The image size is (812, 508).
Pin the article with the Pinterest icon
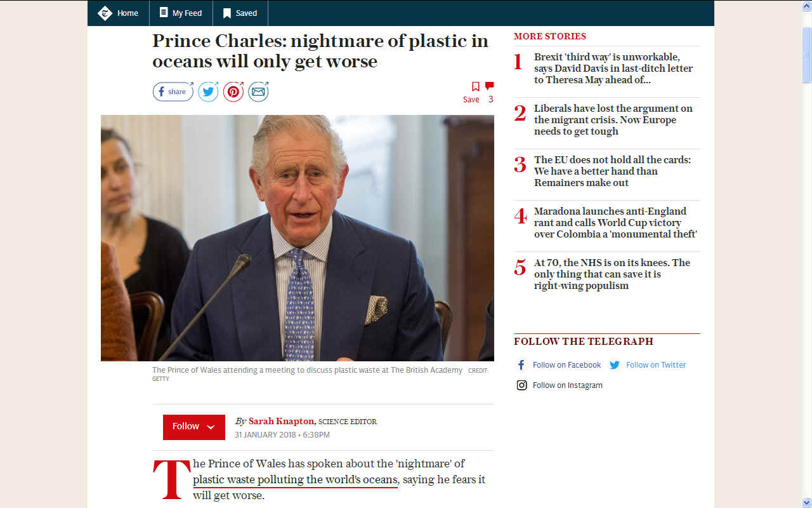233,91
